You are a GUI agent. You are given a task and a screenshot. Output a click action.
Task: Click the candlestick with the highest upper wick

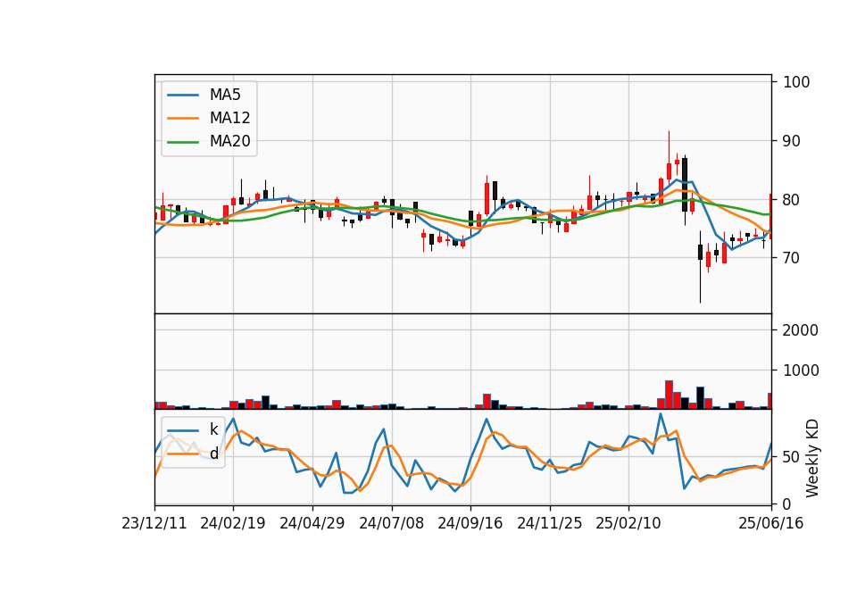669,156
